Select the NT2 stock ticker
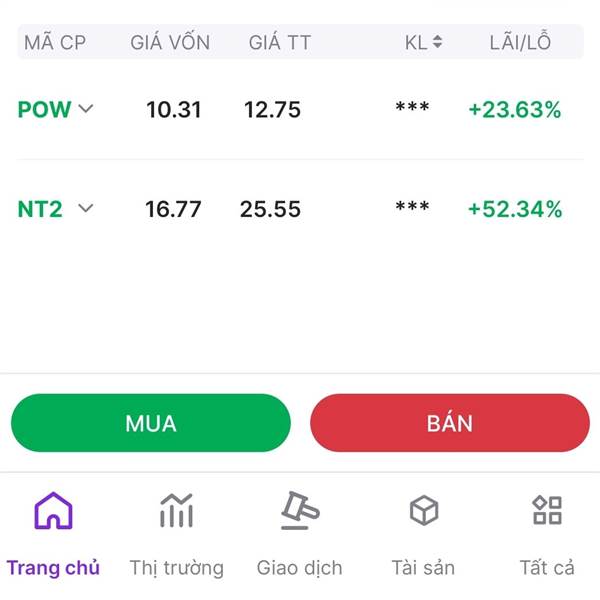This screenshot has width=600, height=600. [40, 209]
